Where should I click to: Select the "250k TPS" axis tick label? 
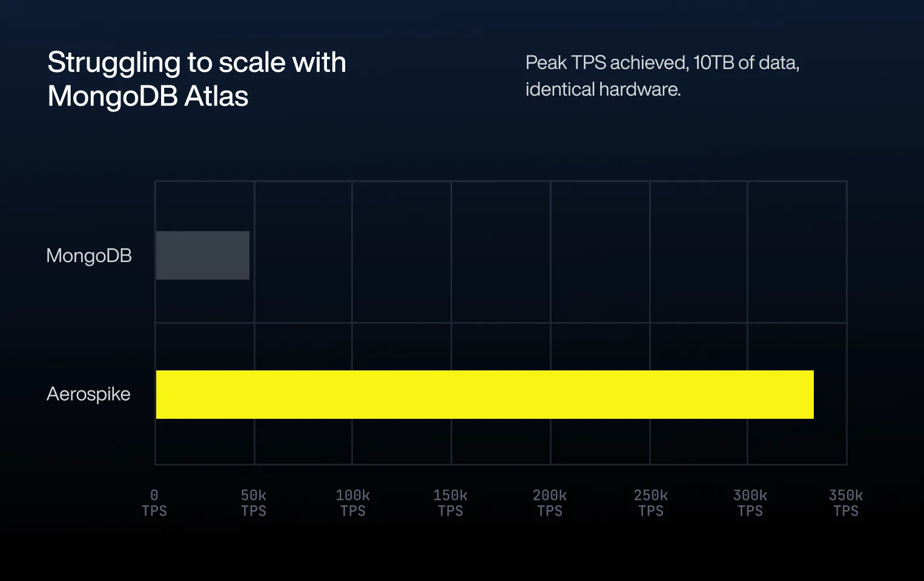650,503
